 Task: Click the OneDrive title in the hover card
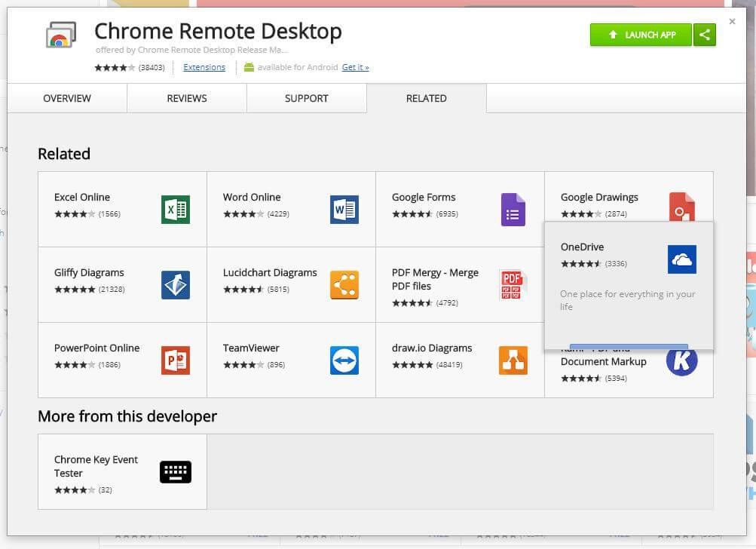tap(582, 247)
